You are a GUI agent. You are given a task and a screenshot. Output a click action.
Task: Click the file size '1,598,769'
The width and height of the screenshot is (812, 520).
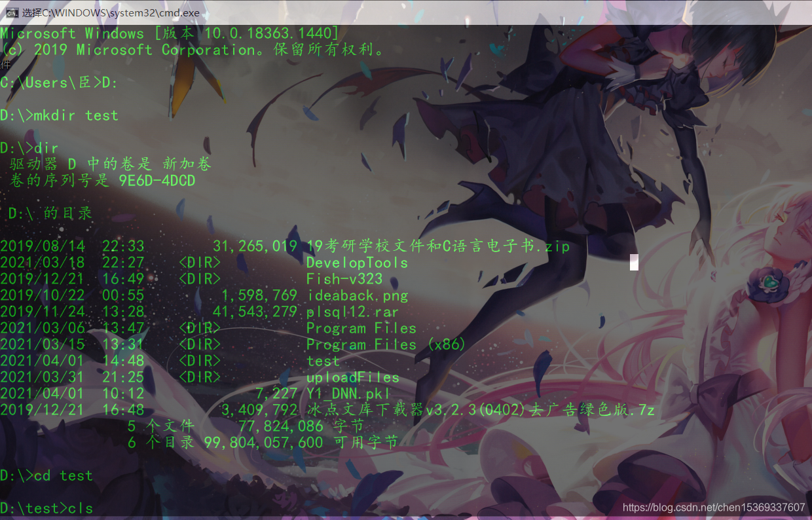pyautogui.click(x=259, y=295)
